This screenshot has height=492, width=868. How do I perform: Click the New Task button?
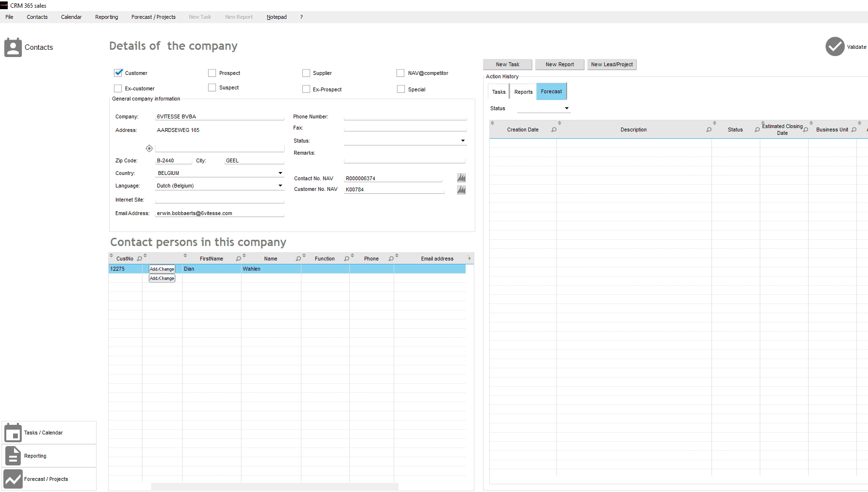(x=508, y=64)
